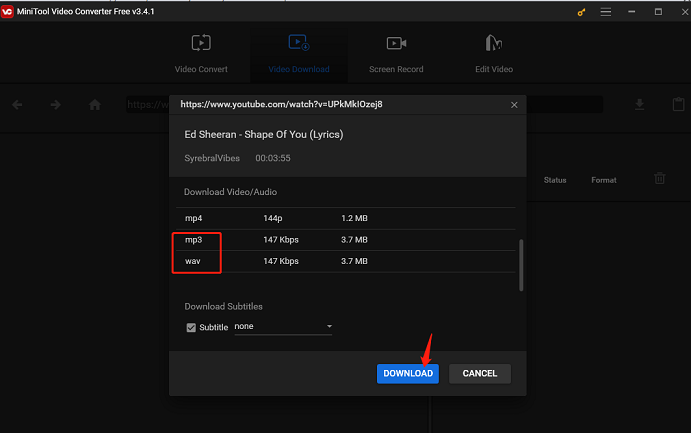Screen dimensions: 691x433
Task: Click the download arrow icon in toolbar
Action: pos(640,105)
